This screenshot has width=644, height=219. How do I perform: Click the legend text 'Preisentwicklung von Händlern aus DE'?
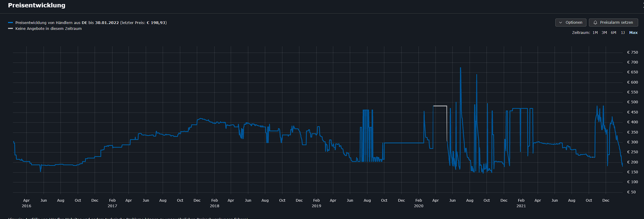(51, 23)
